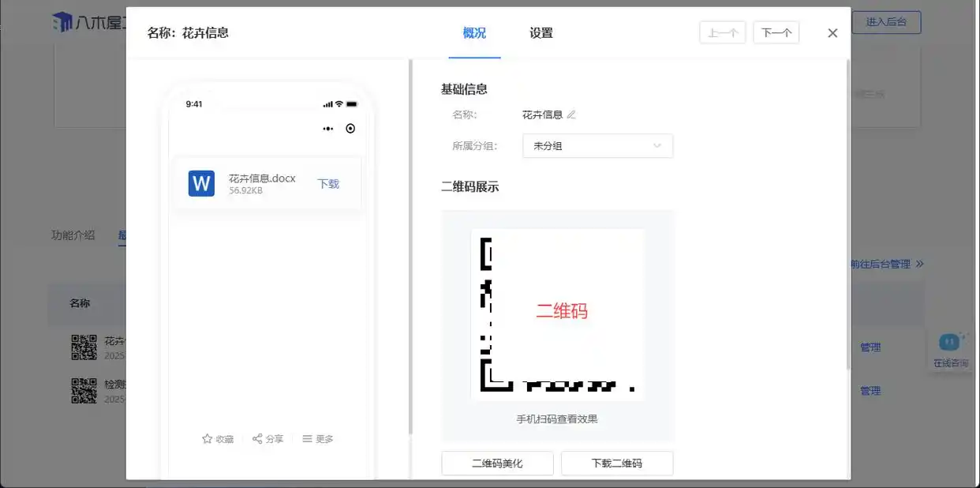Image resolution: width=980 pixels, height=488 pixels.
Task: Click the second row's 管理 link in the background
Action: click(x=870, y=391)
